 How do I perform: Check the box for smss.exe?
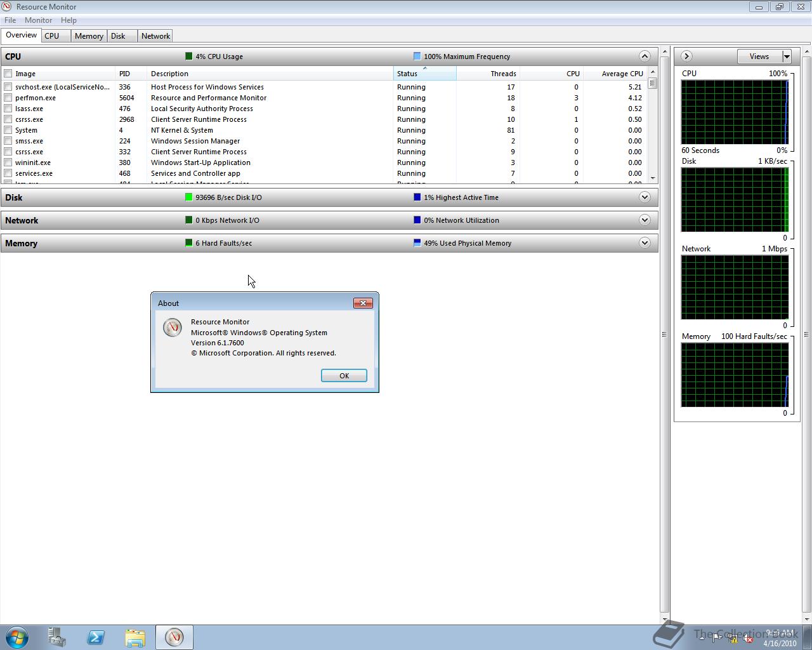coord(8,141)
